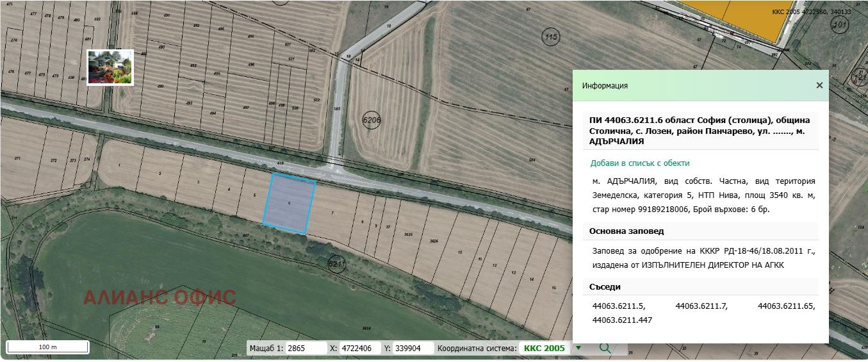Click the circled 6211 block label

336,264
